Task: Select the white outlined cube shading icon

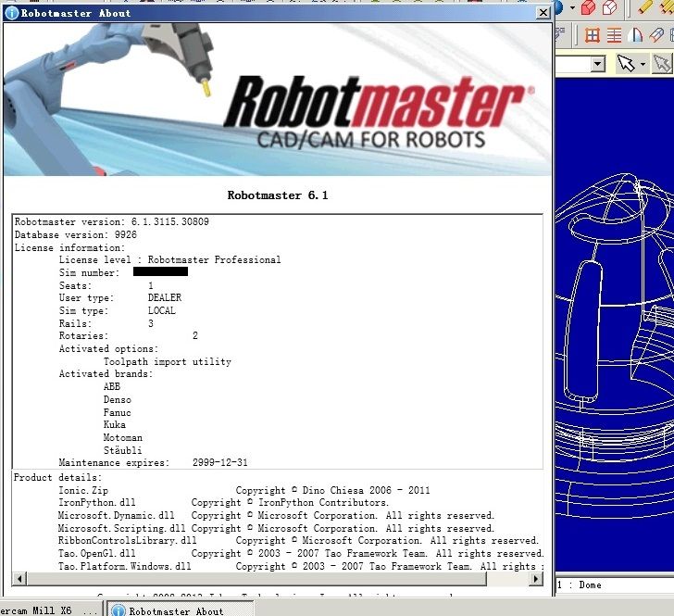Action: (x=609, y=7)
